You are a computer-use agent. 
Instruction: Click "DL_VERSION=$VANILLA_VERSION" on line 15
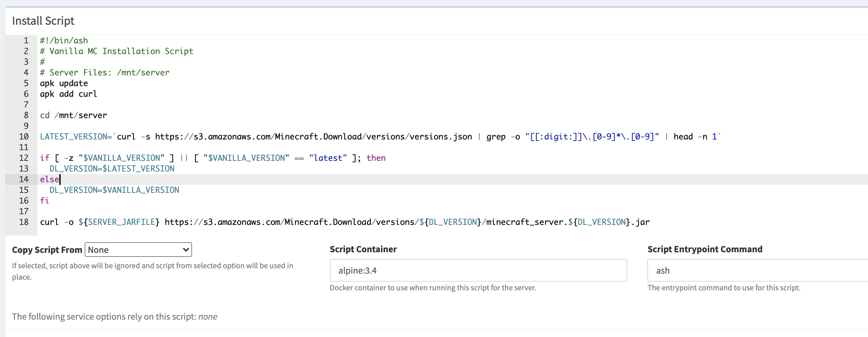114,190
